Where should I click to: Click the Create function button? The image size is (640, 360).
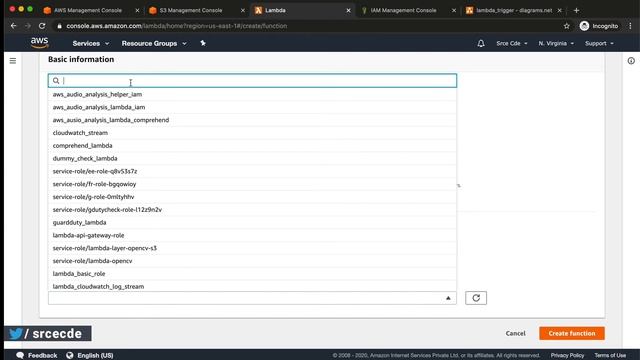tap(571, 333)
